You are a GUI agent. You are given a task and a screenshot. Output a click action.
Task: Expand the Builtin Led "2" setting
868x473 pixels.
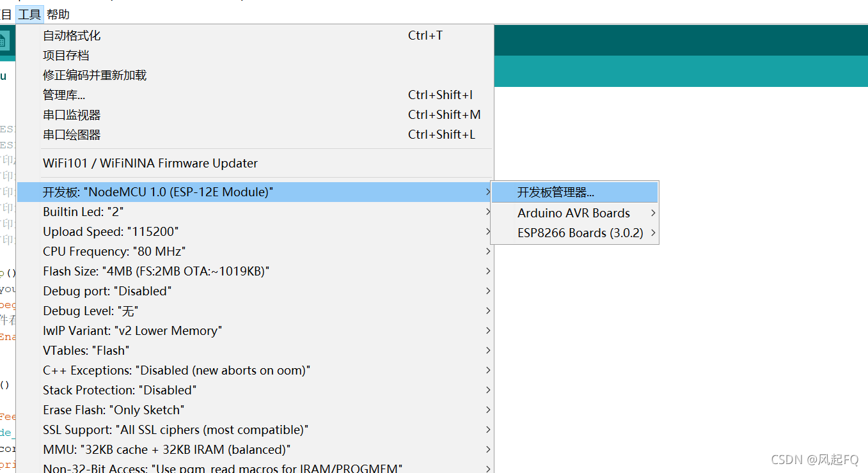83,212
